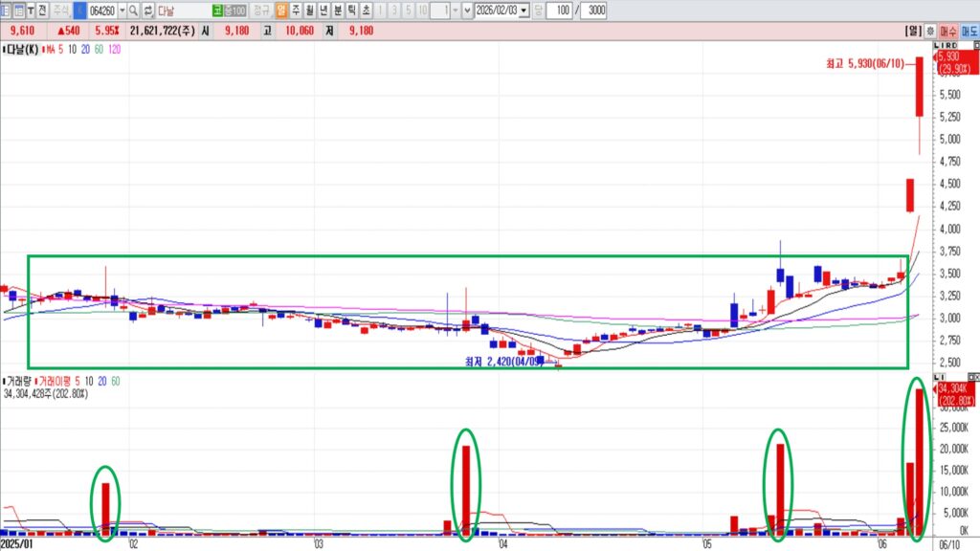
Task: Click the green 코 market indicator icon
Action: tap(219, 11)
